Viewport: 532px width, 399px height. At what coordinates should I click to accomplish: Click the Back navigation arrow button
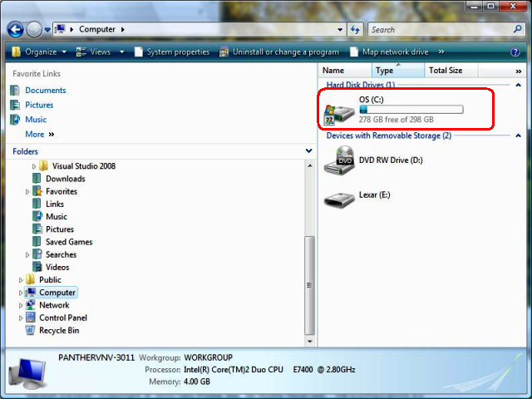click(15, 30)
